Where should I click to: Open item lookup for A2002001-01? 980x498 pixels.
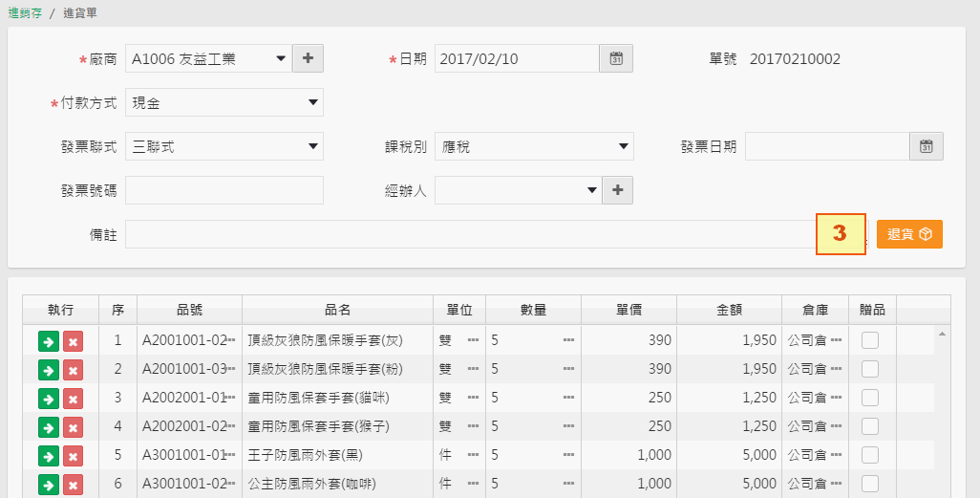coord(230,398)
